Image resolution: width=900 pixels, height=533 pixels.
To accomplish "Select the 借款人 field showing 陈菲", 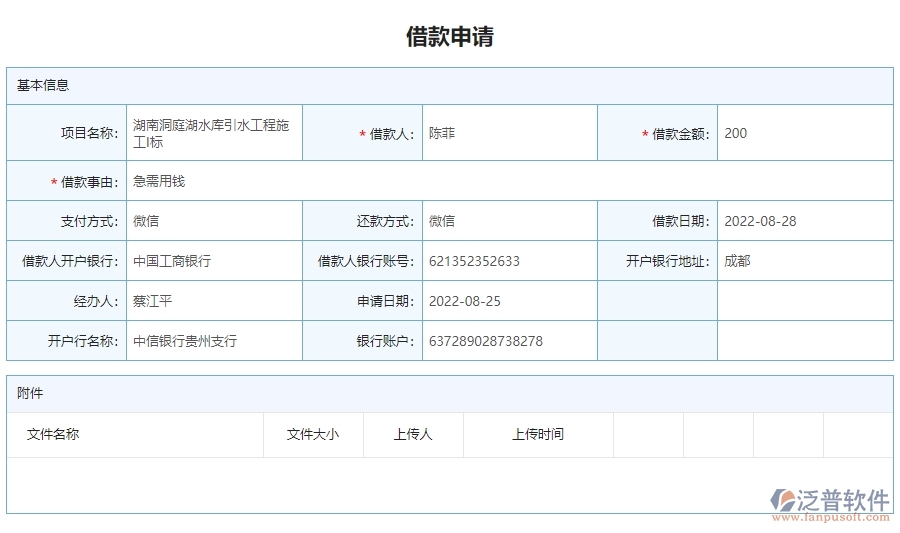I will 509,133.
